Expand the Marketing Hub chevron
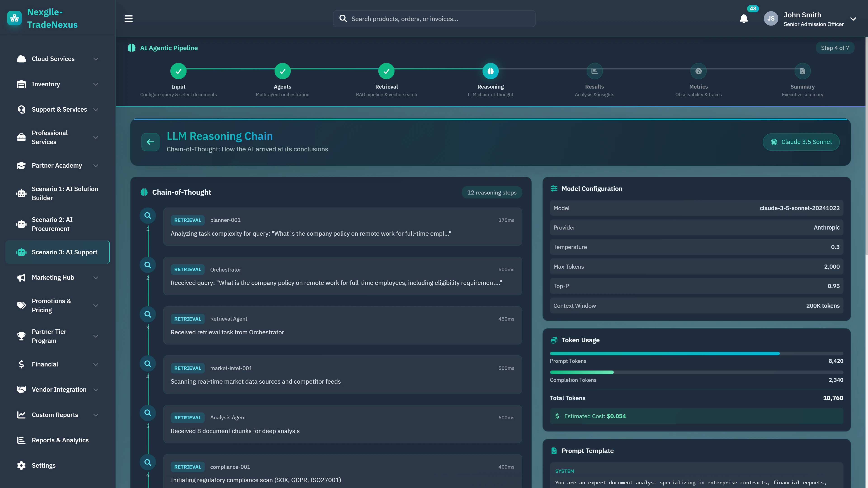This screenshot has width=868, height=488. coord(96,277)
